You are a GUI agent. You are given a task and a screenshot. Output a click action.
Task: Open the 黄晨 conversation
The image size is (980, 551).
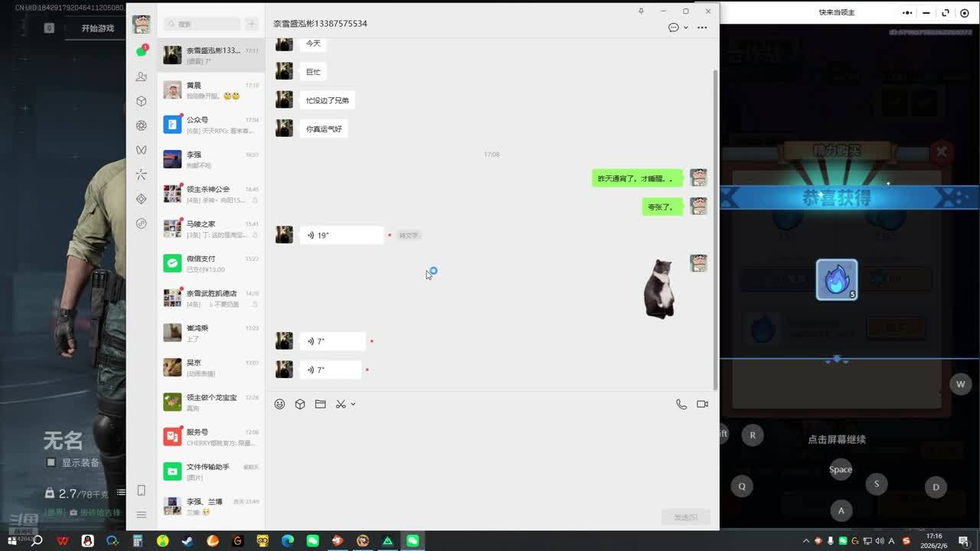[x=211, y=90]
